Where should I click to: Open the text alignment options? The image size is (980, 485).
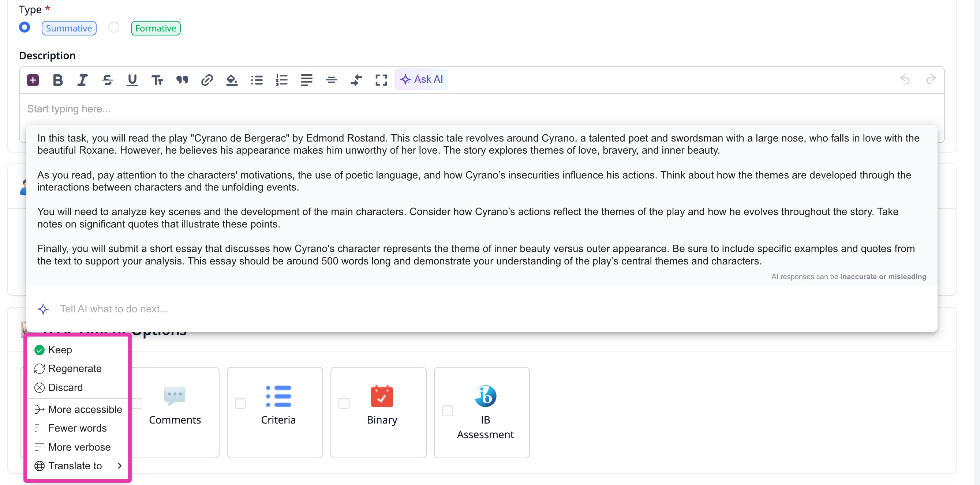point(306,79)
